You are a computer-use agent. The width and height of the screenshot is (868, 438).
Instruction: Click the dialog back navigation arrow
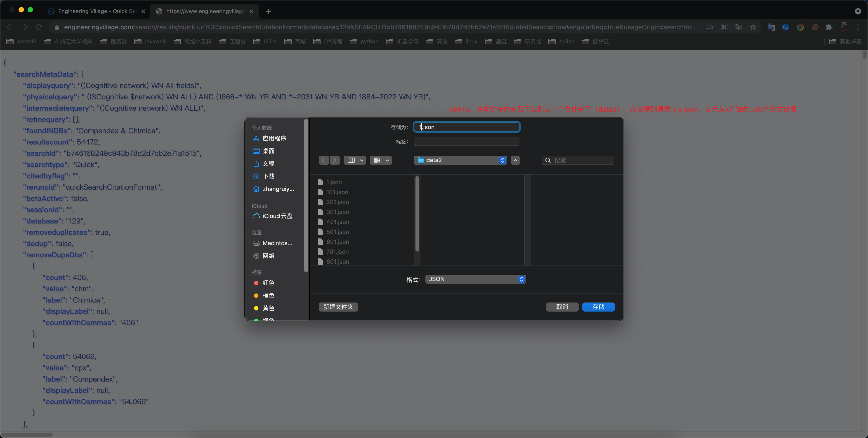[323, 160]
